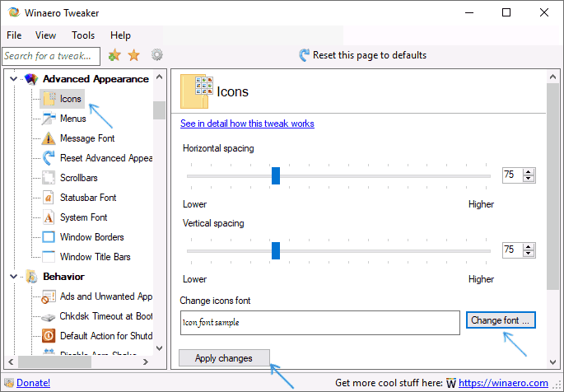The width and height of the screenshot is (564, 392).
Task: Open the Help menu
Action: pyautogui.click(x=120, y=35)
